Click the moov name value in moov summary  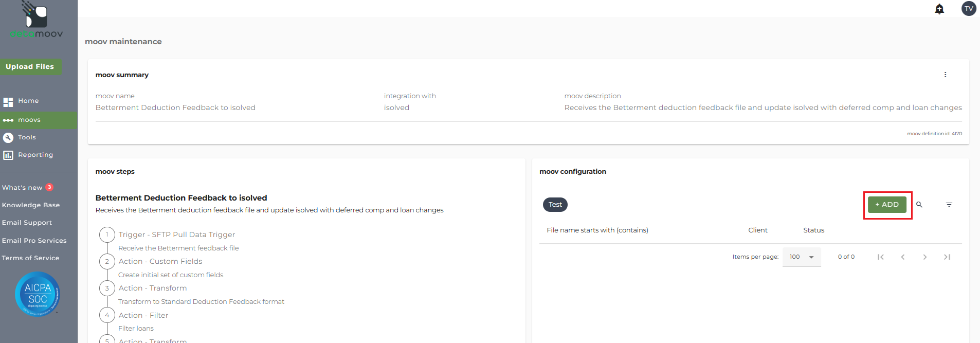click(x=175, y=107)
